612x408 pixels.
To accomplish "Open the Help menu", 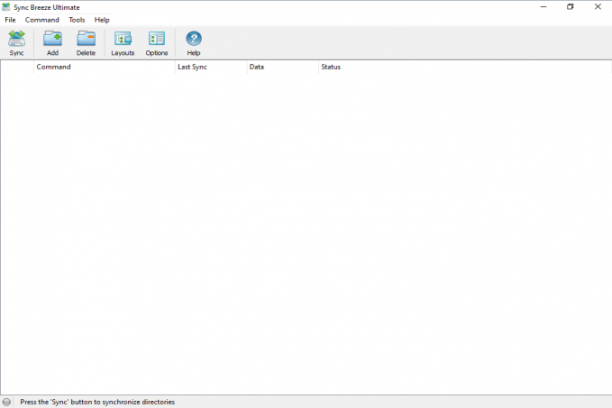I will coord(102,20).
